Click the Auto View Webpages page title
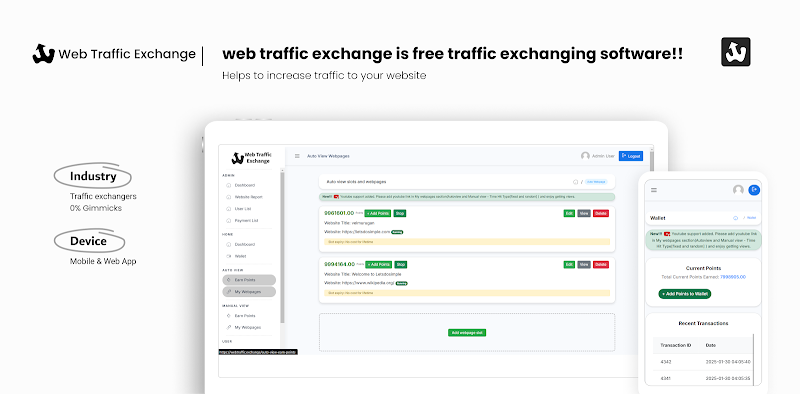Screen dimensions: 800x394 point(328,156)
